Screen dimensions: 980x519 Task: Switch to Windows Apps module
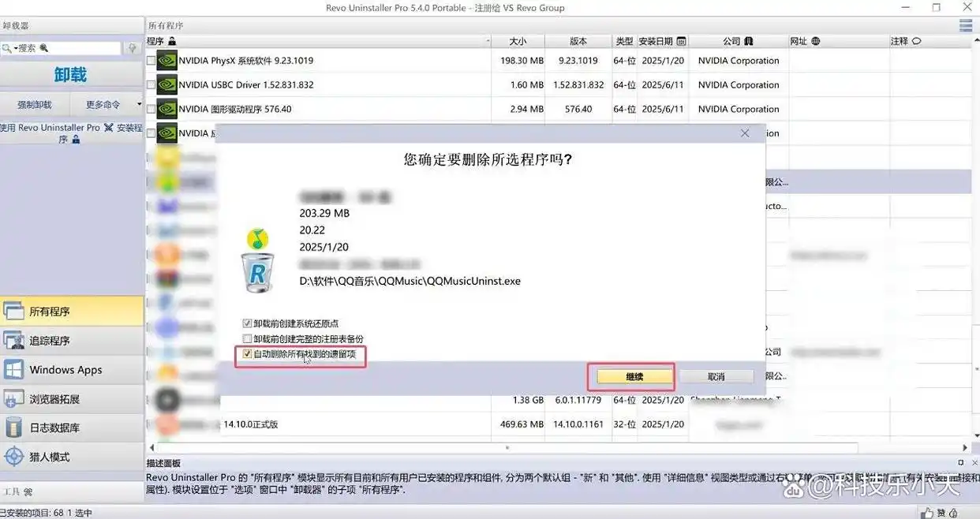[x=72, y=370]
